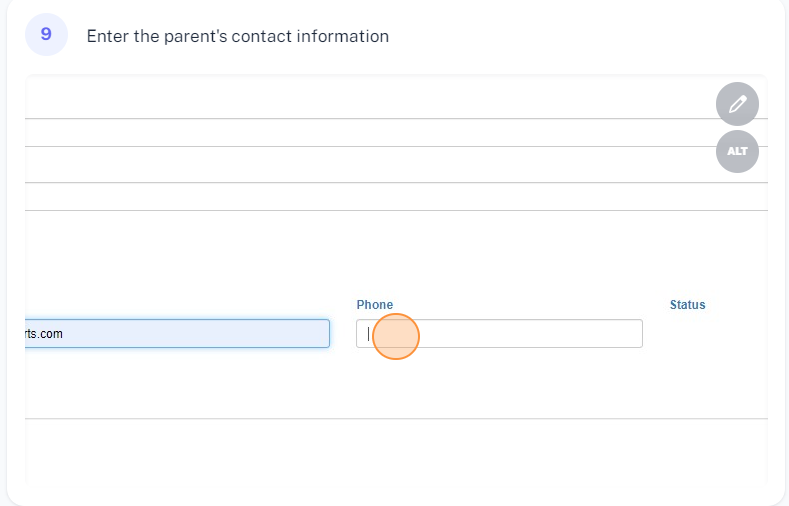Sort by the Status heading

point(687,305)
